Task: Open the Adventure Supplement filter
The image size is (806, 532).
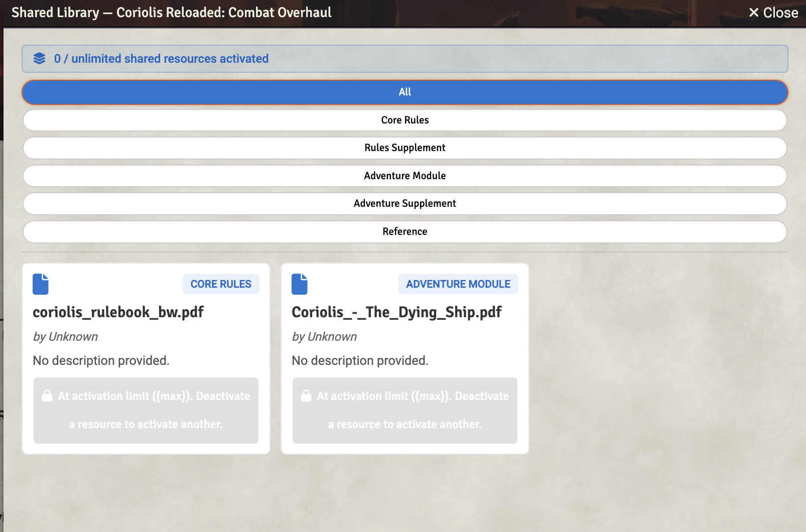Action: 405,203
